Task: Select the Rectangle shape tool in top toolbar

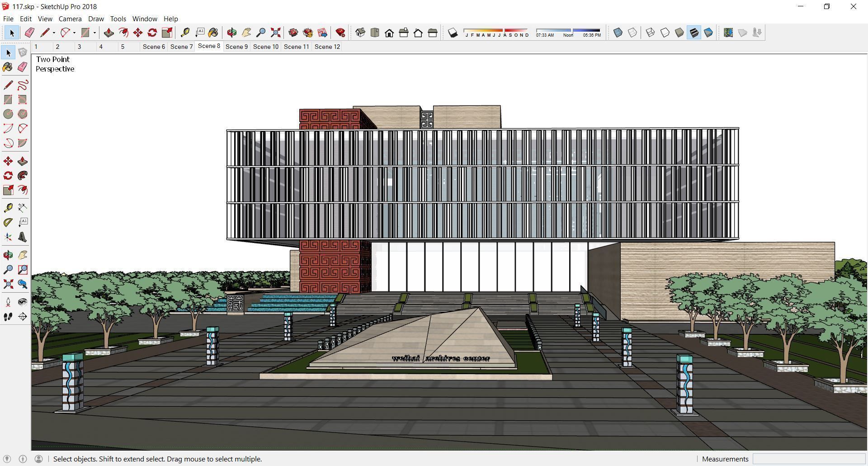Action: click(85, 33)
